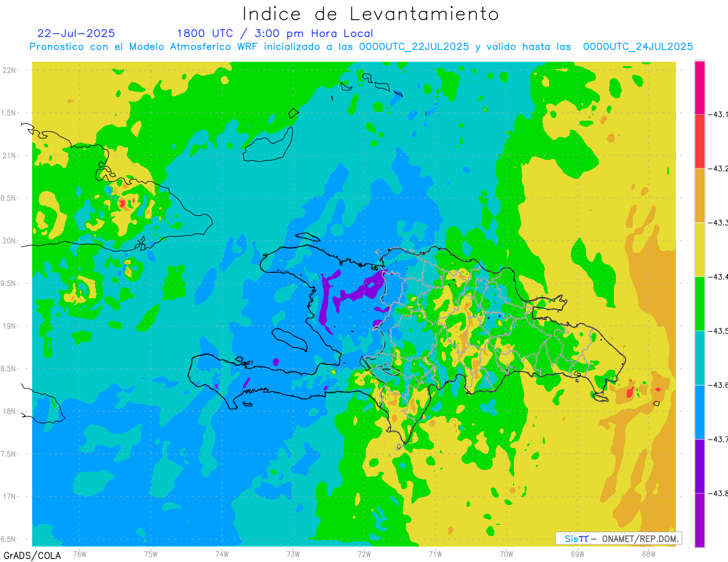Click the 68W longitude label
728x562 pixels.
click(649, 554)
